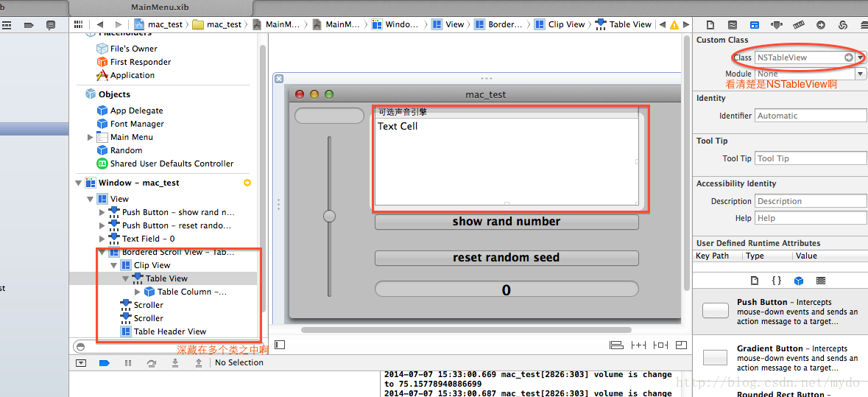
Task: Select Text Cell in the table
Action: click(x=398, y=126)
